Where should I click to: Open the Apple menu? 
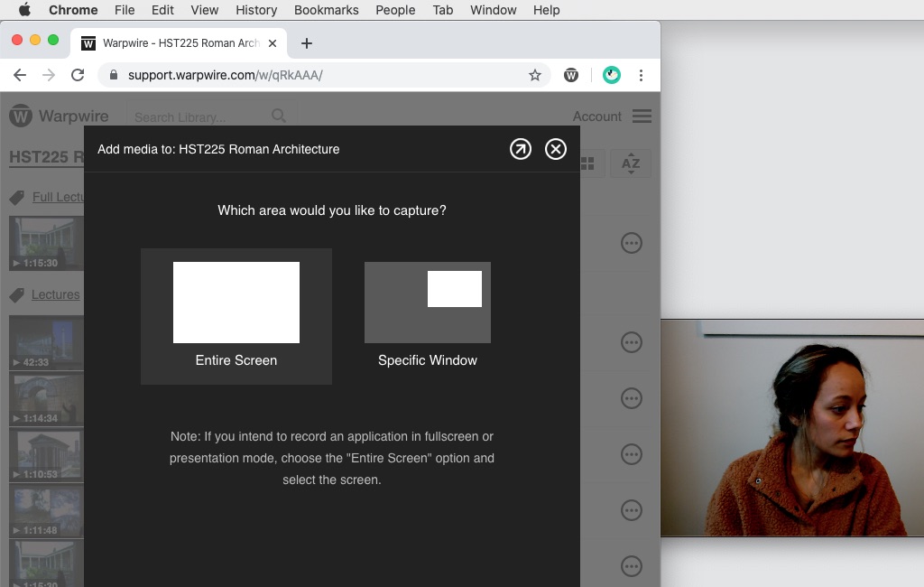tap(24, 10)
